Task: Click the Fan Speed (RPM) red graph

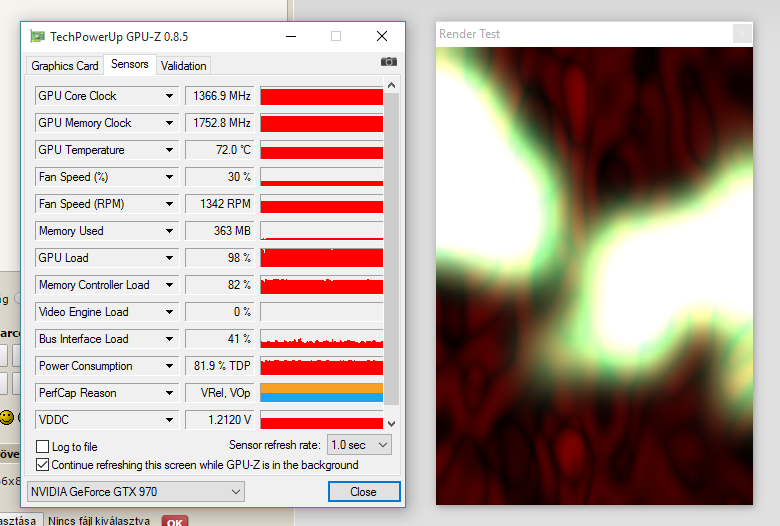Action: pos(321,204)
